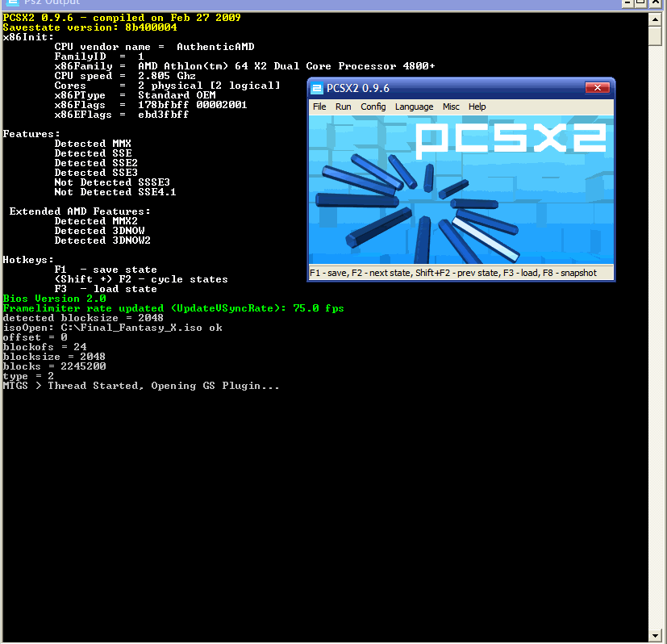Minimize the PS2 Output window
667x644 pixels.
tap(627, 2)
